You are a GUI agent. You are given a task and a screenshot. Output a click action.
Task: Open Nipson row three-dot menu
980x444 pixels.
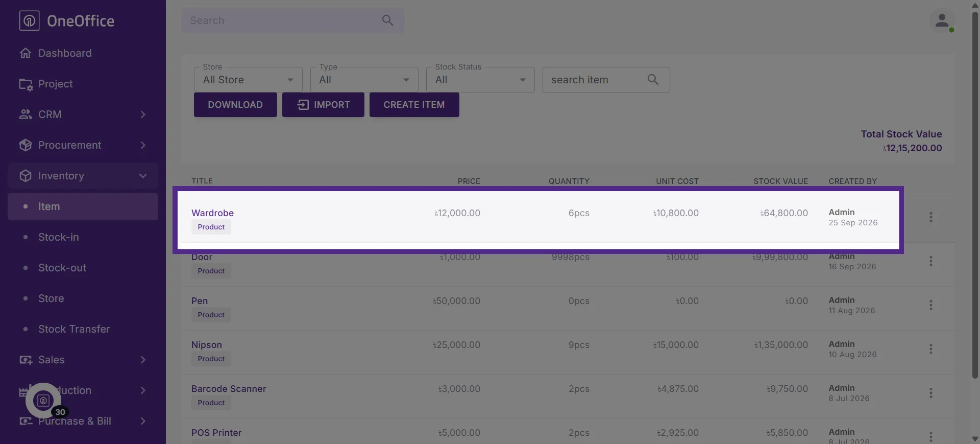931,349
